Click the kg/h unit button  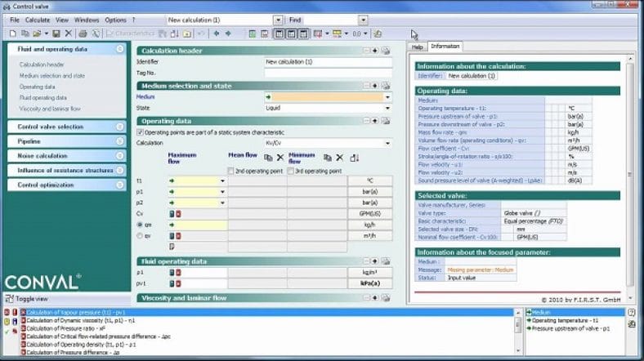click(x=369, y=224)
